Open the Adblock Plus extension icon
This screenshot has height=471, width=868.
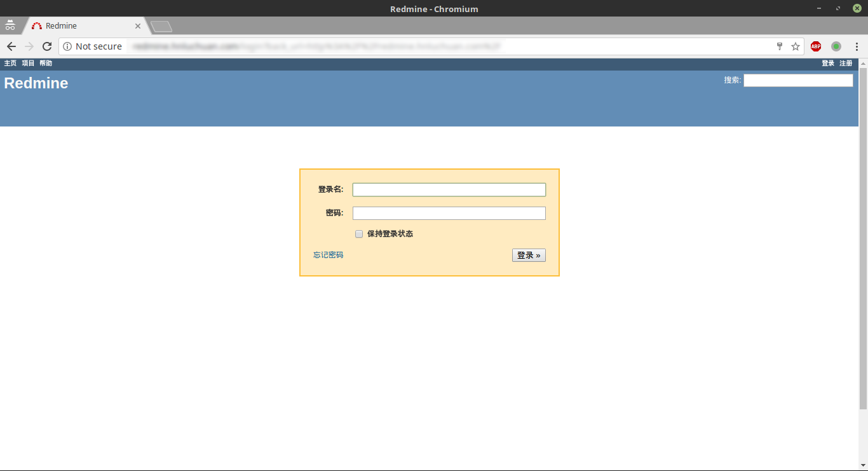point(816,46)
